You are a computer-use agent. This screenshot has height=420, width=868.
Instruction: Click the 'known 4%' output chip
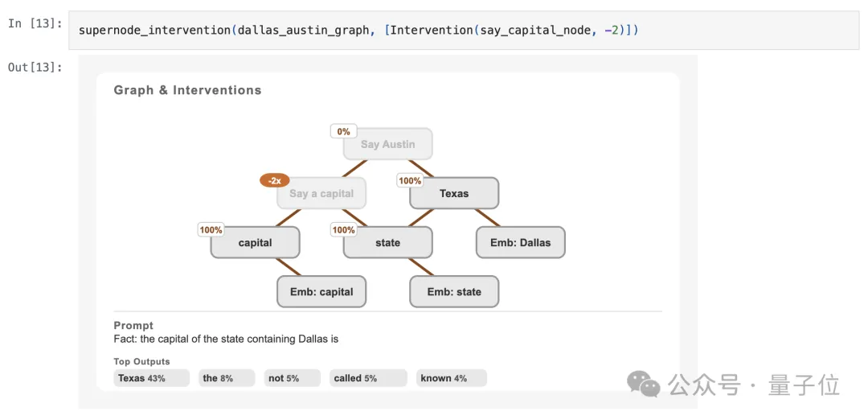click(452, 378)
